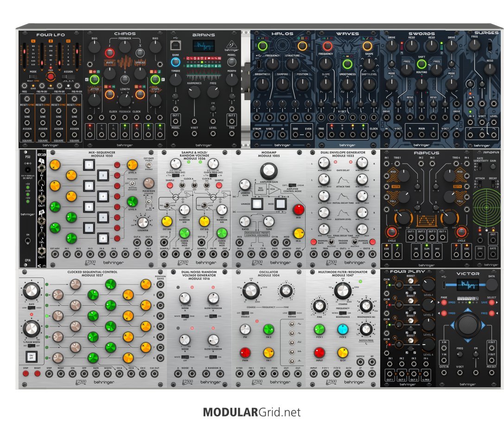This screenshot has height=422, width=504.
Task: Click the AMPLIFIER GAIN knob on Modamp
Action: pos(269,171)
